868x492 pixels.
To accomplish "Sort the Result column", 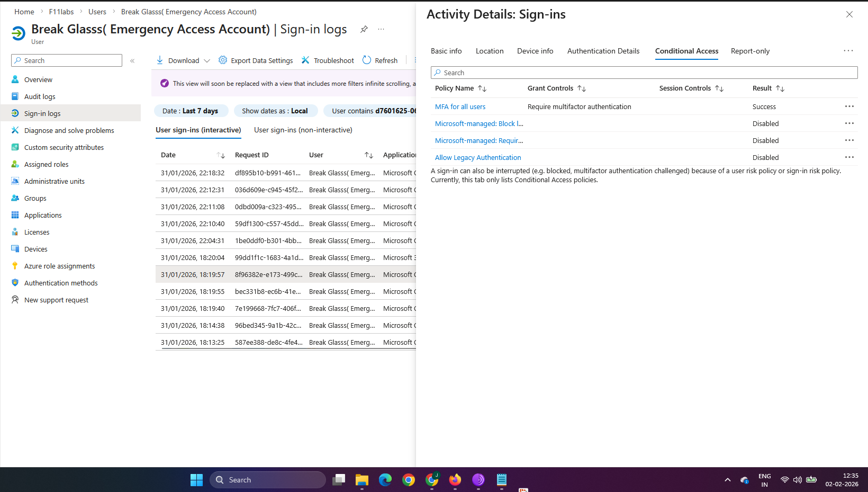I will [x=780, y=88].
